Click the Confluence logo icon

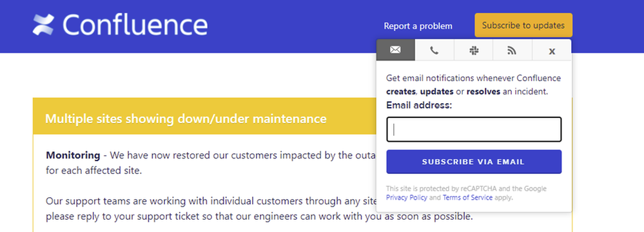coord(43,24)
